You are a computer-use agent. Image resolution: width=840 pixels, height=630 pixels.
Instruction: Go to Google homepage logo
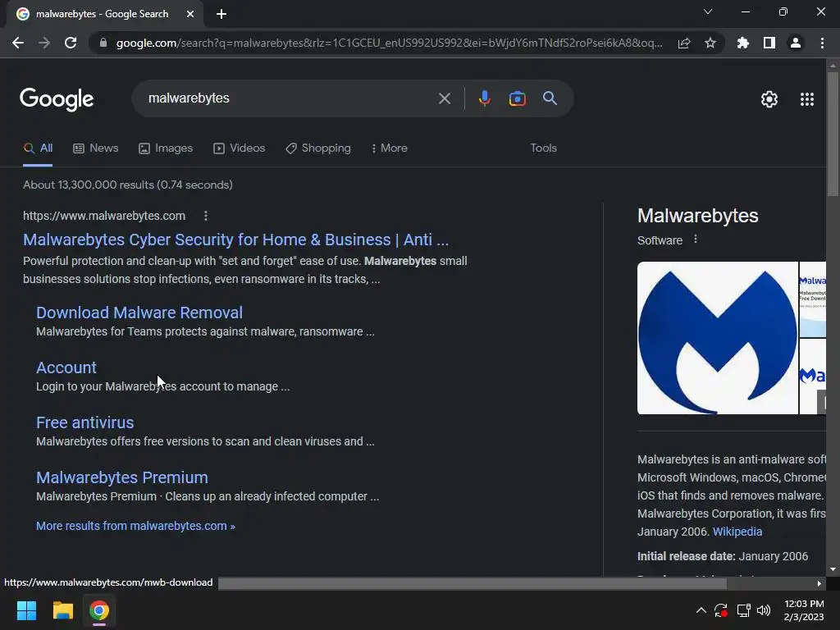tap(57, 99)
